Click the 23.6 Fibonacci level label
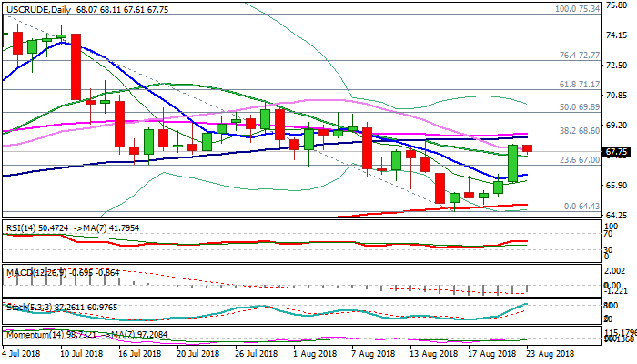Viewport: 637px width, 364px height. tap(579, 159)
